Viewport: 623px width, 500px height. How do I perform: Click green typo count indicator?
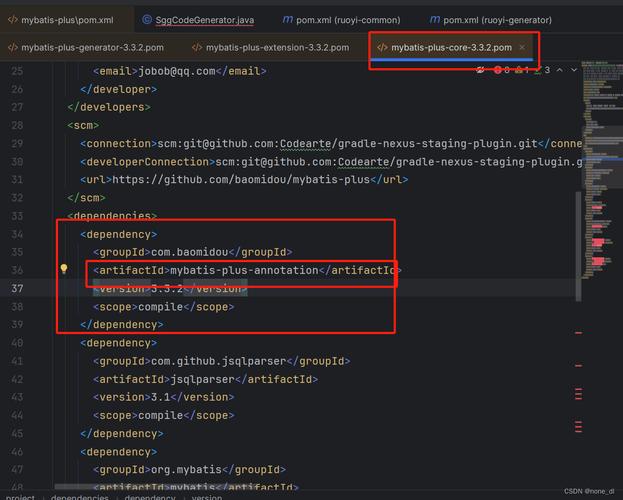543,70
